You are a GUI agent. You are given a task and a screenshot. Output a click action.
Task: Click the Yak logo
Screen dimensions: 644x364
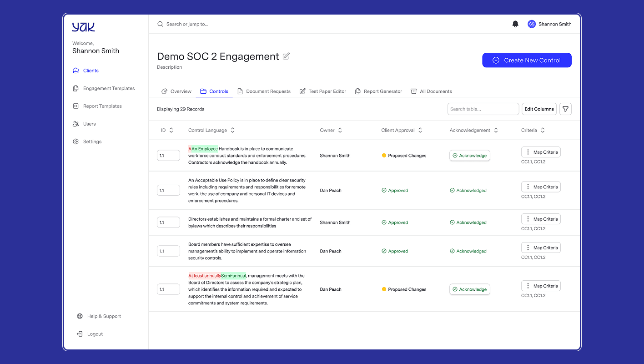tap(84, 27)
